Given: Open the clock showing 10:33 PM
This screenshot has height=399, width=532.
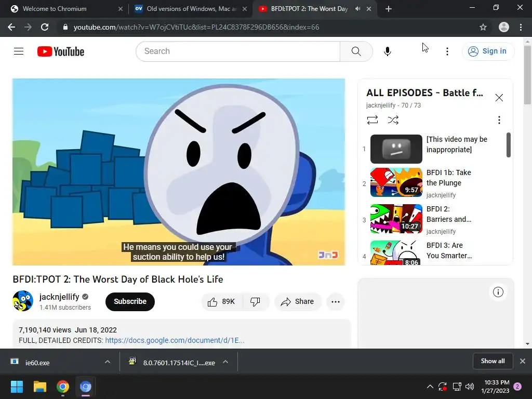Looking at the screenshot, I should (495, 387).
